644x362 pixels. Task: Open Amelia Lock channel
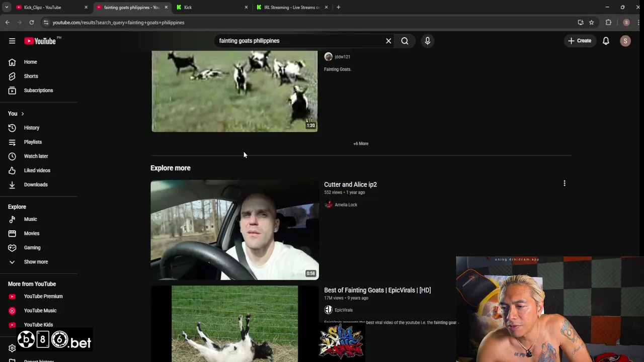tap(346, 205)
